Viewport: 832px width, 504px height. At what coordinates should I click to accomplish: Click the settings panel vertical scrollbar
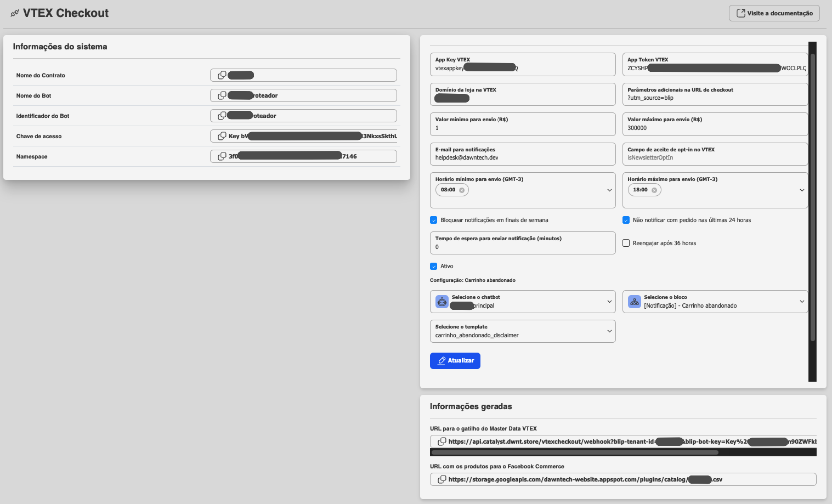point(813,197)
